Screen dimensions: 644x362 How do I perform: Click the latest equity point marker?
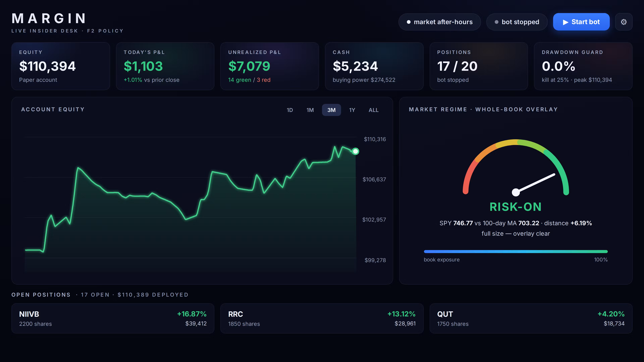click(x=355, y=151)
